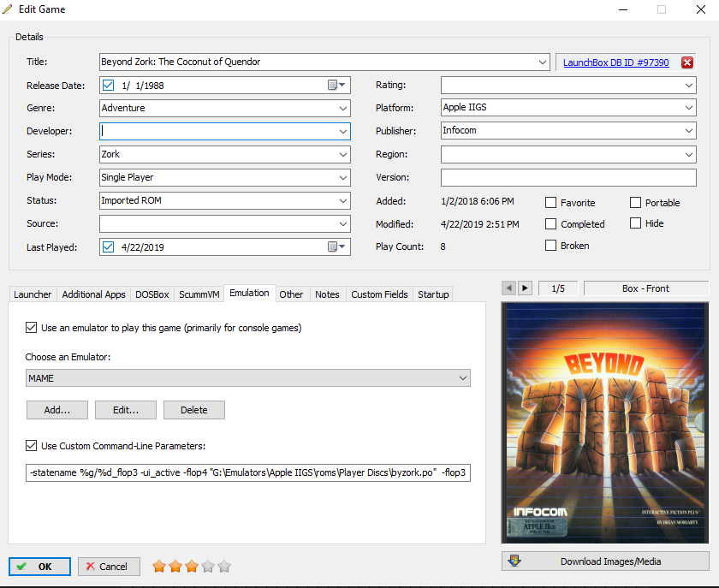Expand the Title dropdown
Image resolution: width=719 pixels, height=588 pixels.
point(543,62)
